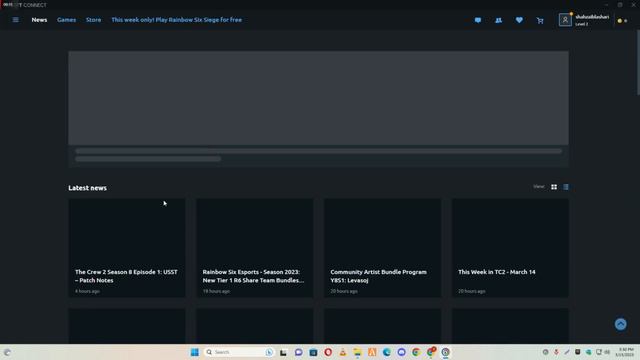Screen dimensions: 640x360
Task: Click the '4 hours ago' timestamp text
Action: [87, 291]
